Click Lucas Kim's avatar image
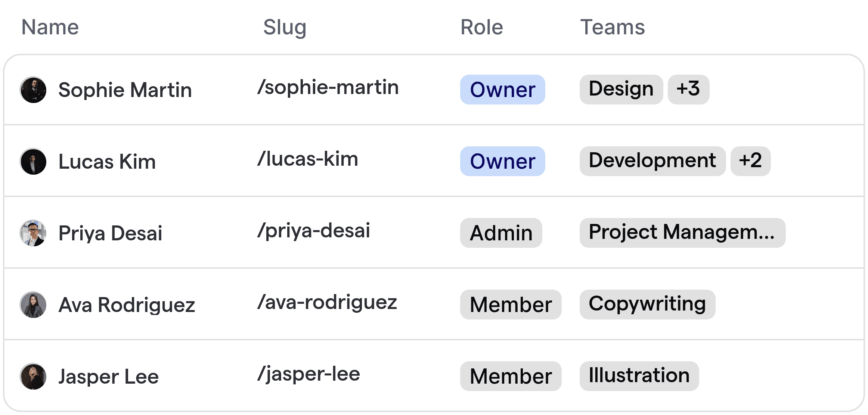The image size is (868, 415). coord(33,161)
